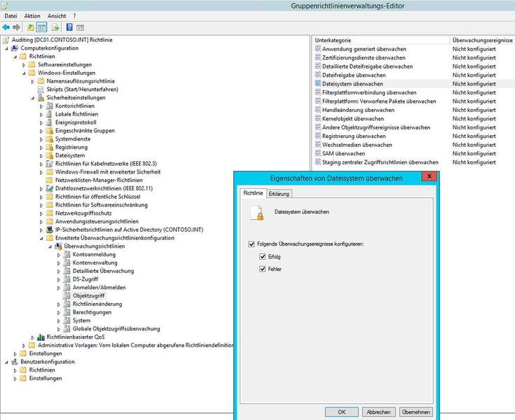Click the blue help toolbar icon
The image size is (515, 420).
[69, 27]
